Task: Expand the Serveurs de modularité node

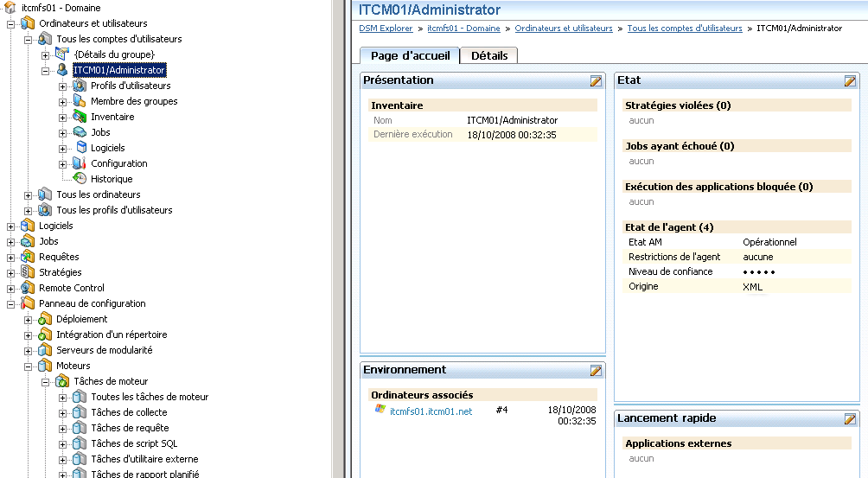Action: point(29,351)
